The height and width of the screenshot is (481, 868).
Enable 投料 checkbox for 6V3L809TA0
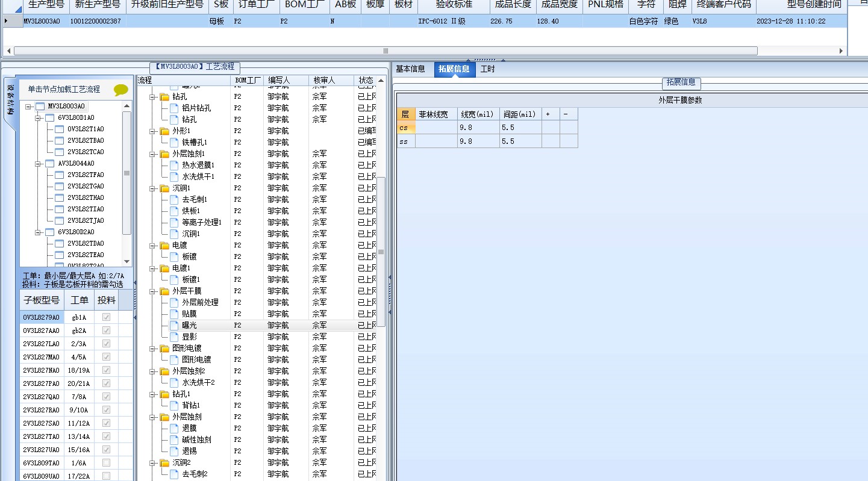[106, 463]
